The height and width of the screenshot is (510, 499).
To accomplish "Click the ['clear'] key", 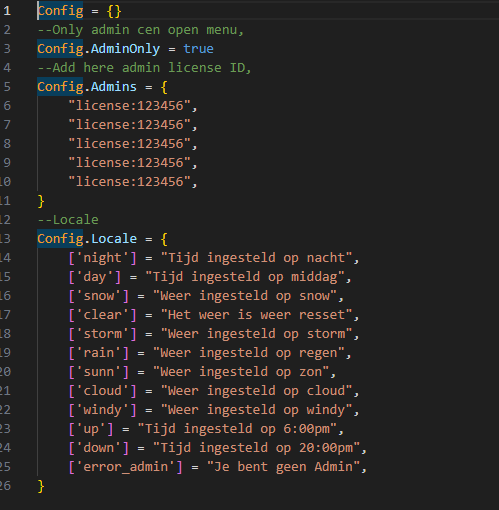I will [x=102, y=315].
